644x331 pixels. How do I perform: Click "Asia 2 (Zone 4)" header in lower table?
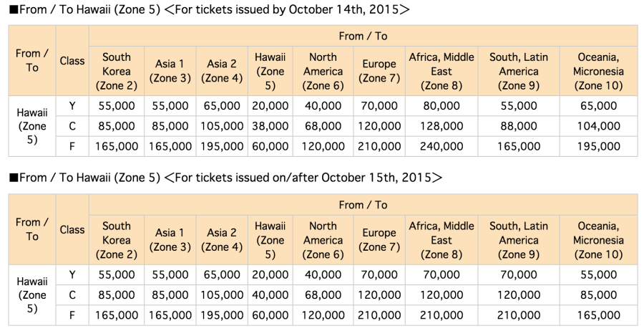click(x=222, y=241)
